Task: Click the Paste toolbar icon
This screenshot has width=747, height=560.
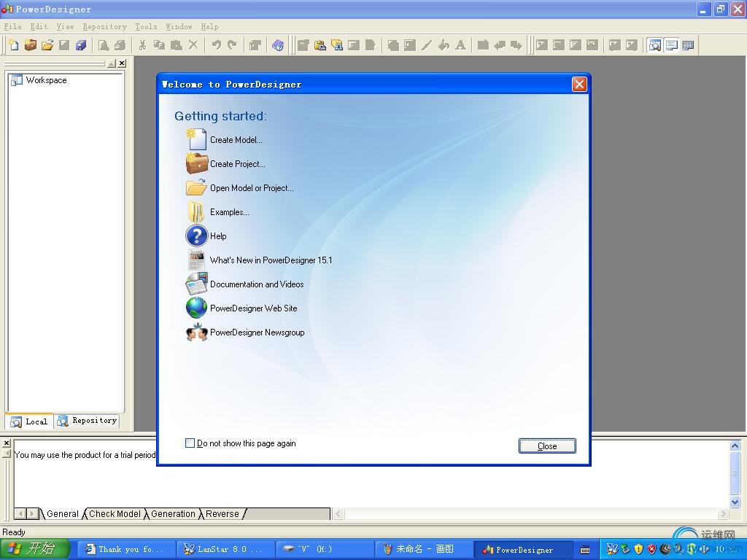Action: click(x=177, y=45)
